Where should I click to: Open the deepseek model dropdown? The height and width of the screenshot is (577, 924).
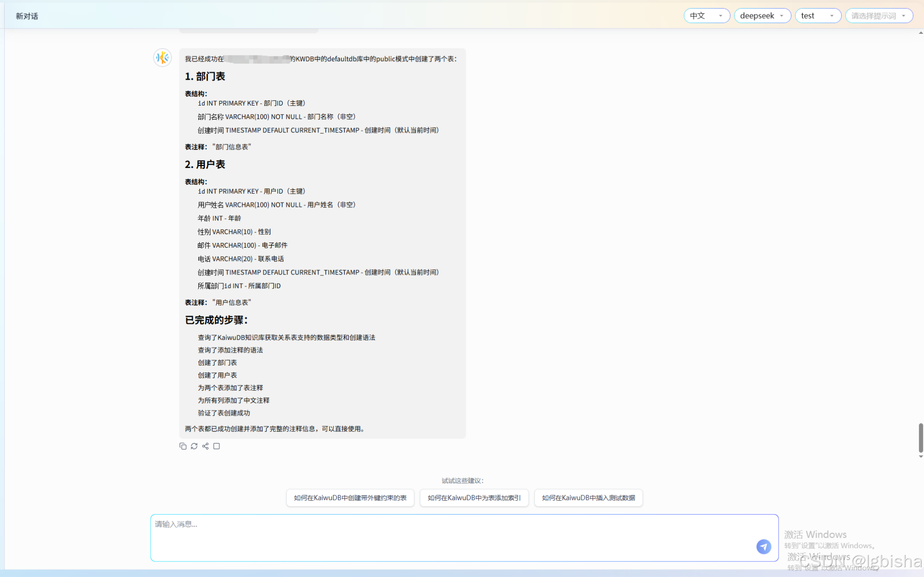pyautogui.click(x=762, y=16)
